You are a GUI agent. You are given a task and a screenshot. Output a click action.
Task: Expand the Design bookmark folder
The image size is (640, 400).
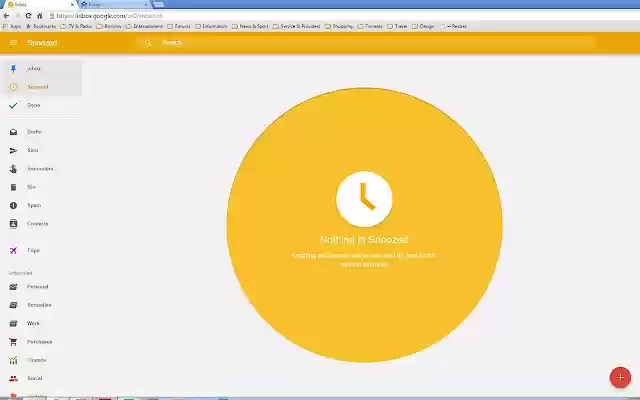423,26
